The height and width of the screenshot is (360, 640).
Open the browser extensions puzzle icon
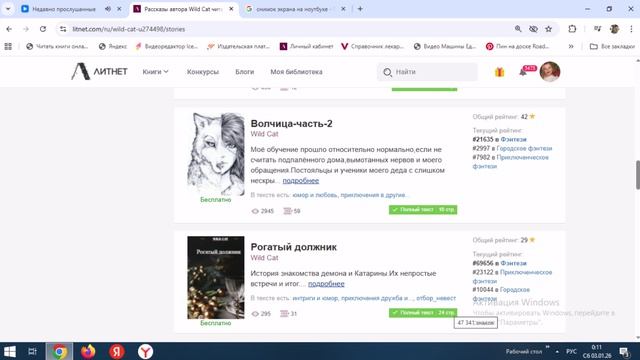[572, 29]
